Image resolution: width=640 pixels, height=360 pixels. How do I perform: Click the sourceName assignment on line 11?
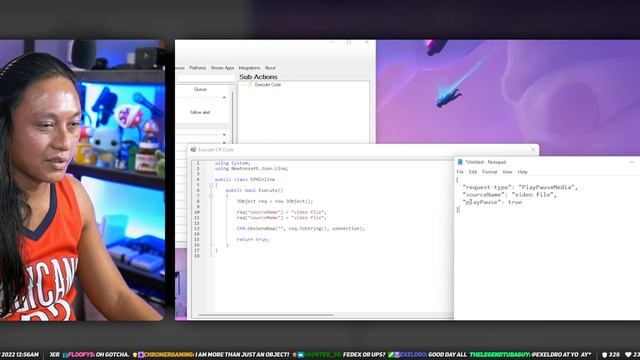click(x=282, y=218)
